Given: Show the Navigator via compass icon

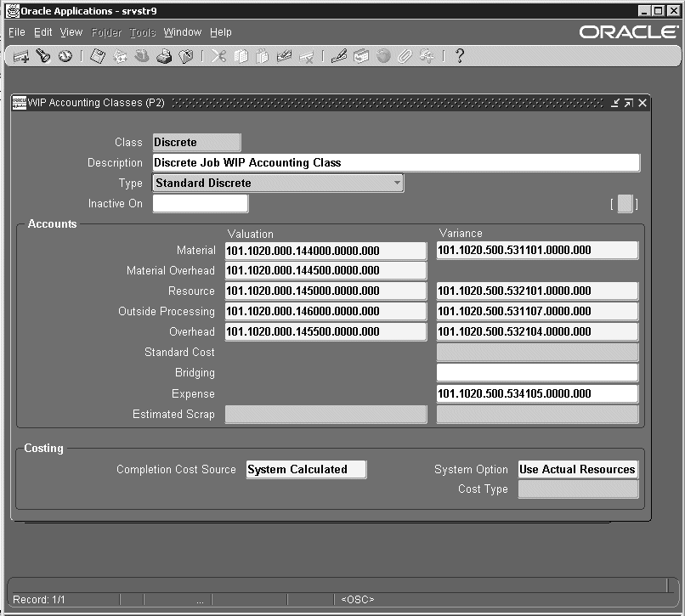Looking at the screenshot, I should [x=65, y=56].
